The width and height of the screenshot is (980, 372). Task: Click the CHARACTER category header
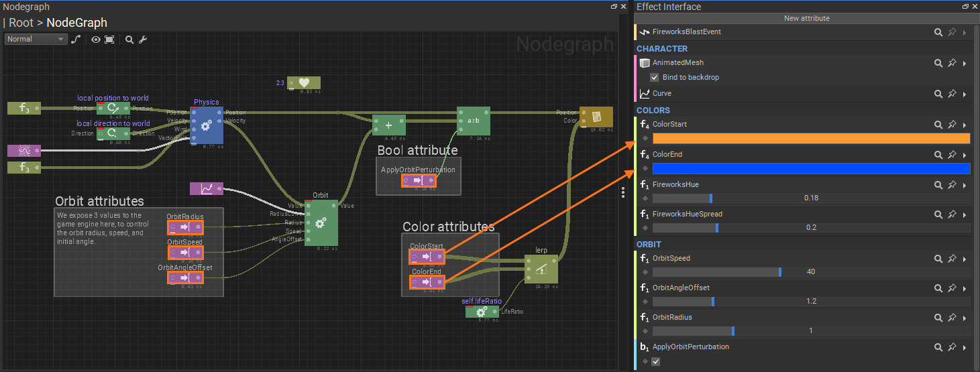click(x=662, y=49)
